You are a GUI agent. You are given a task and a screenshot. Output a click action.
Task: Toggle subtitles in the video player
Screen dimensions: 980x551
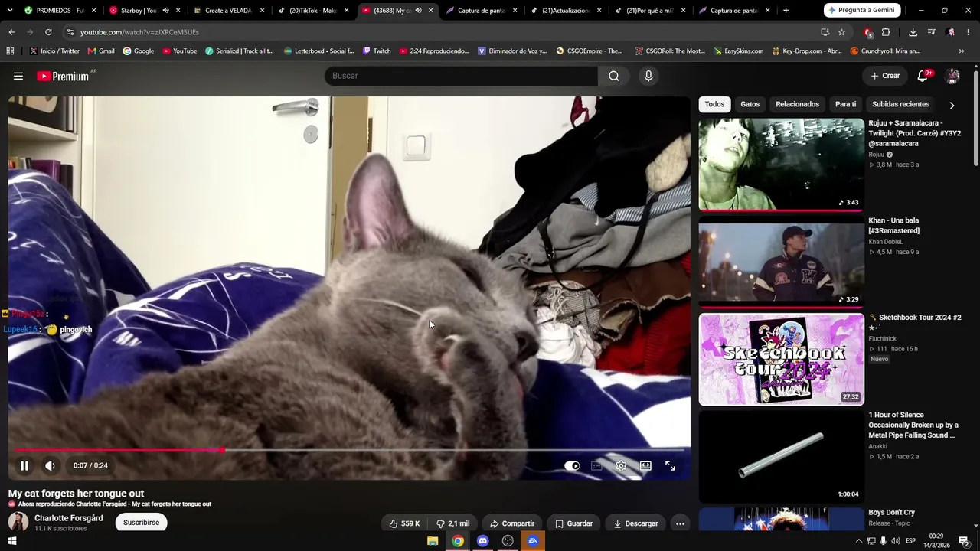coord(596,465)
